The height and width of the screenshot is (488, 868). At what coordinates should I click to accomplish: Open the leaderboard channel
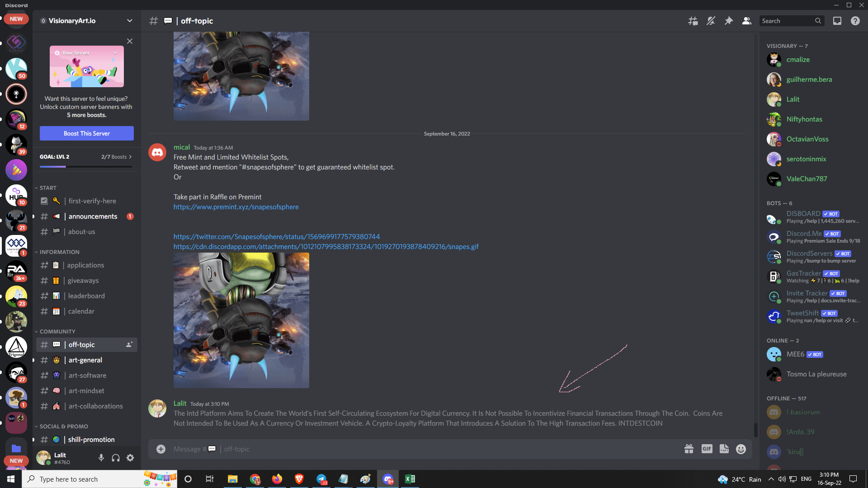(x=87, y=296)
